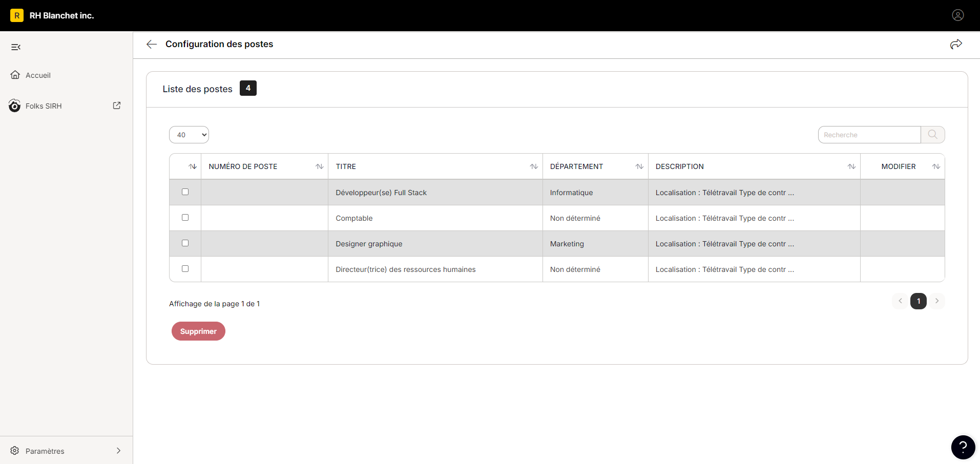Click Non déterminé in the Comptable row
980x464 pixels.
(575, 218)
